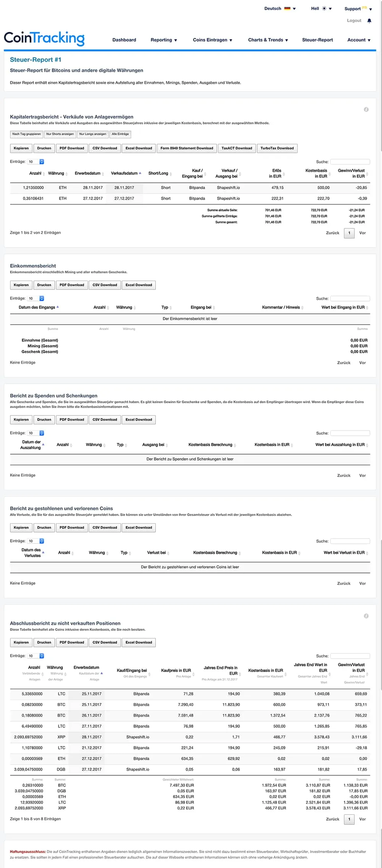Sort by Wert bei Eingang in EUR
The width and height of the screenshot is (382, 868).
[x=345, y=307]
